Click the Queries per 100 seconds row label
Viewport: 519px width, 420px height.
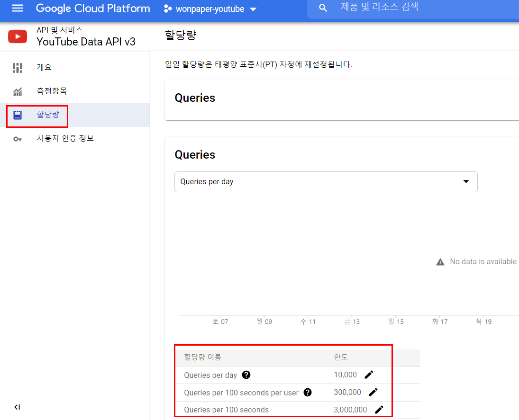[227, 410]
